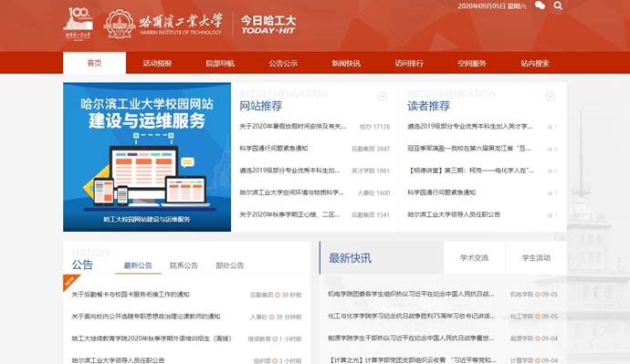Switch to the 院系公告 tab

(x=184, y=265)
